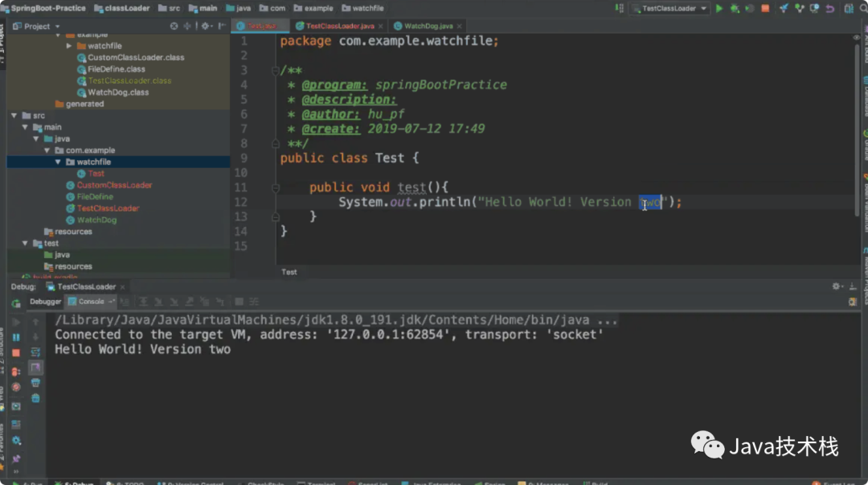Rerun TestClassLoader in the Debug panel
The height and width of the screenshot is (485, 868).
pyautogui.click(x=16, y=303)
